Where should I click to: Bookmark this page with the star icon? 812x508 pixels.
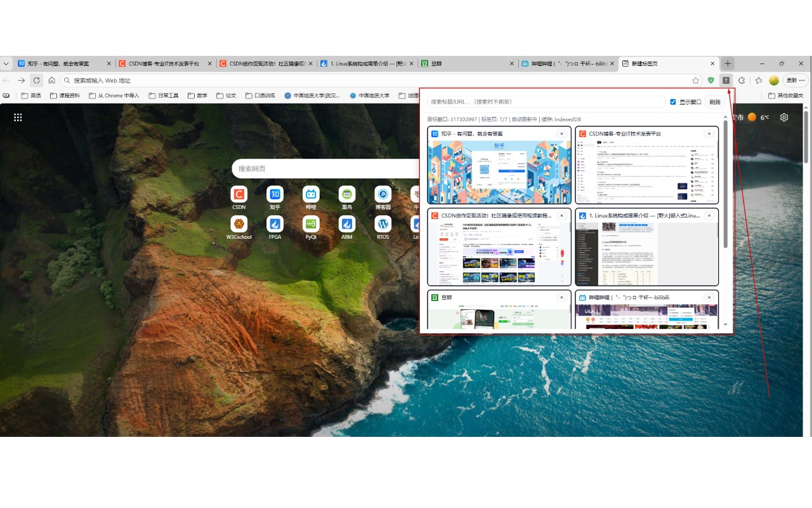696,81
